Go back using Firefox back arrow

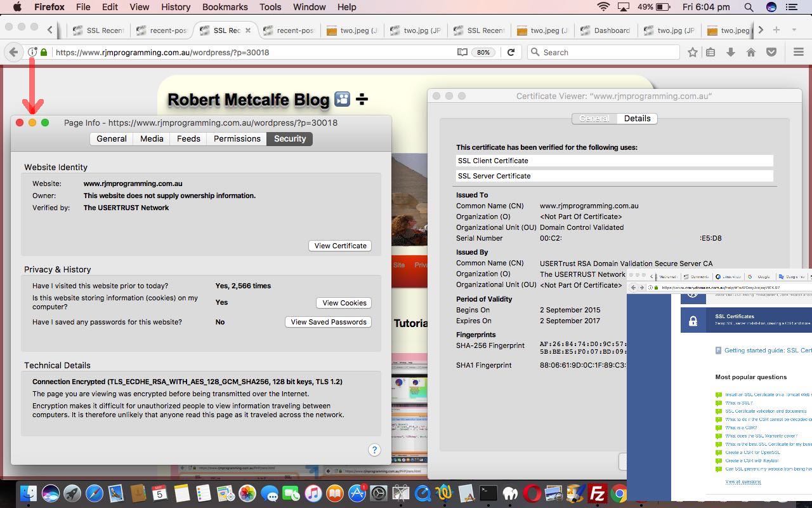(x=13, y=52)
